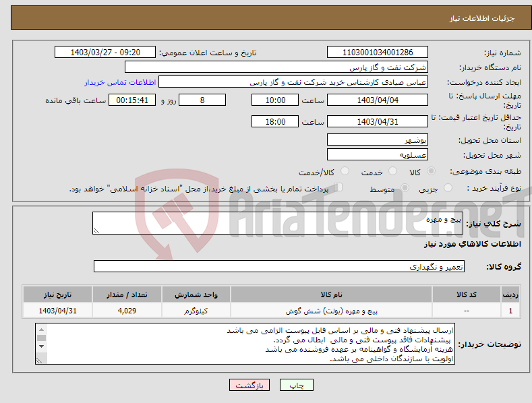Click the buyer name field شرکت نفت و گاز پارس

(x=276, y=67)
